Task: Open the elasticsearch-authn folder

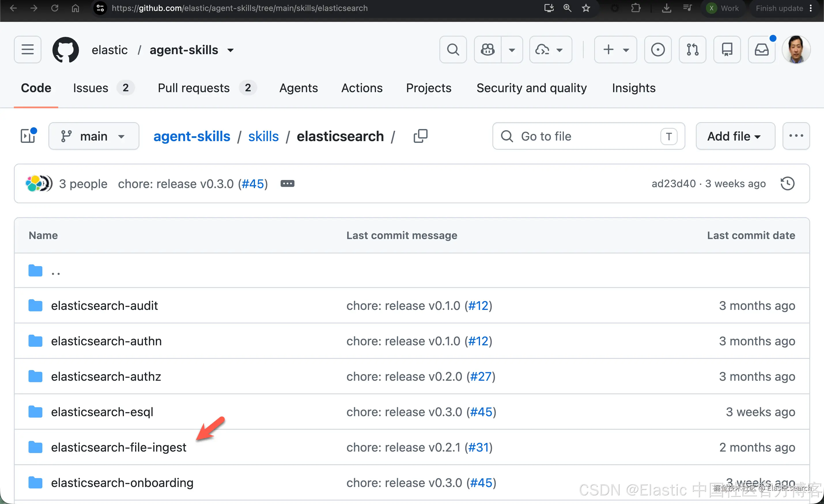Action: (106, 341)
